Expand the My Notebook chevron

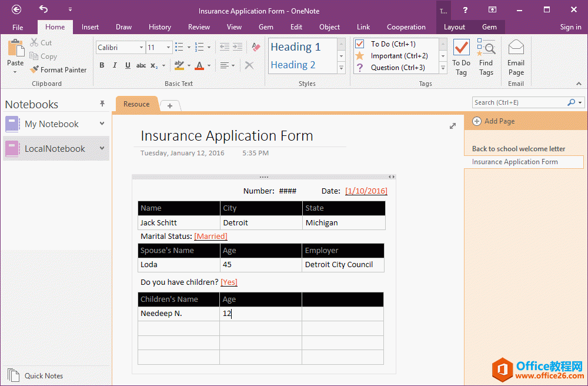click(102, 124)
